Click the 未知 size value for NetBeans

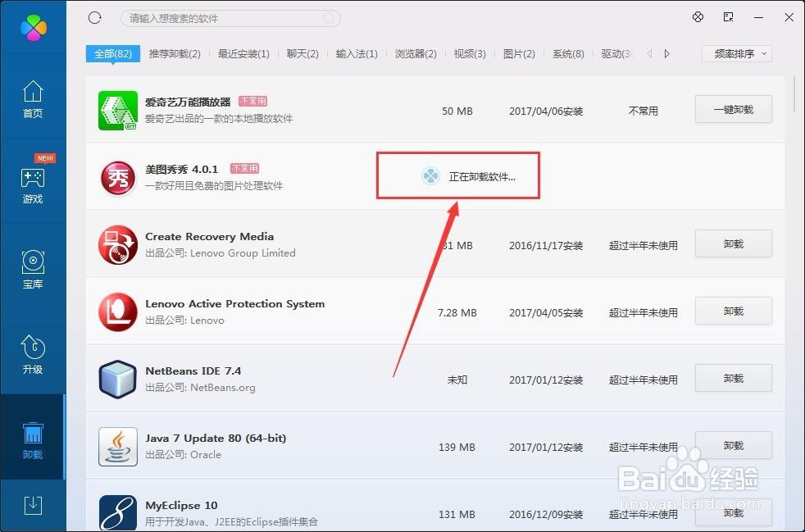click(457, 380)
